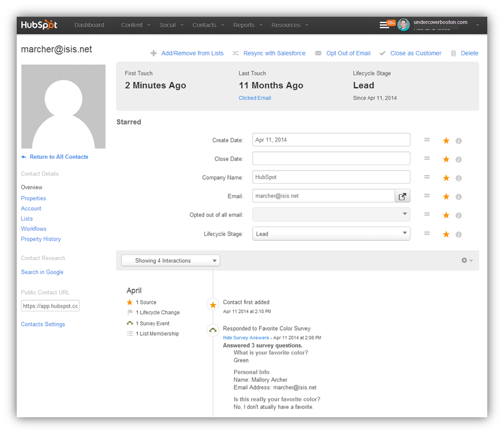Click the Public Contact URL field
Image resolution: width=504 pixels, height=434 pixels.
(x=50, y=306)
